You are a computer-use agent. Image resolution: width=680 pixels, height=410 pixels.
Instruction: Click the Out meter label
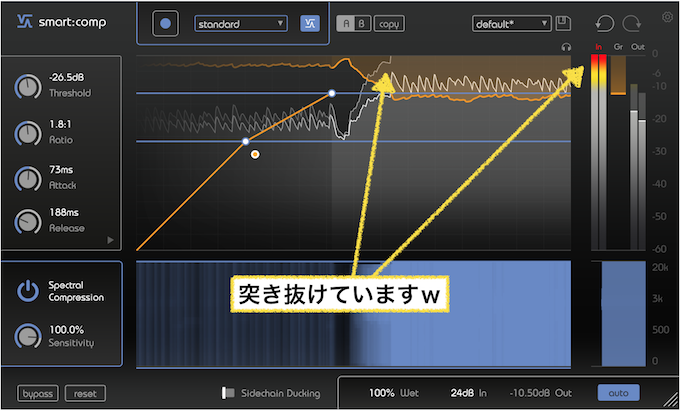[638, 47]
